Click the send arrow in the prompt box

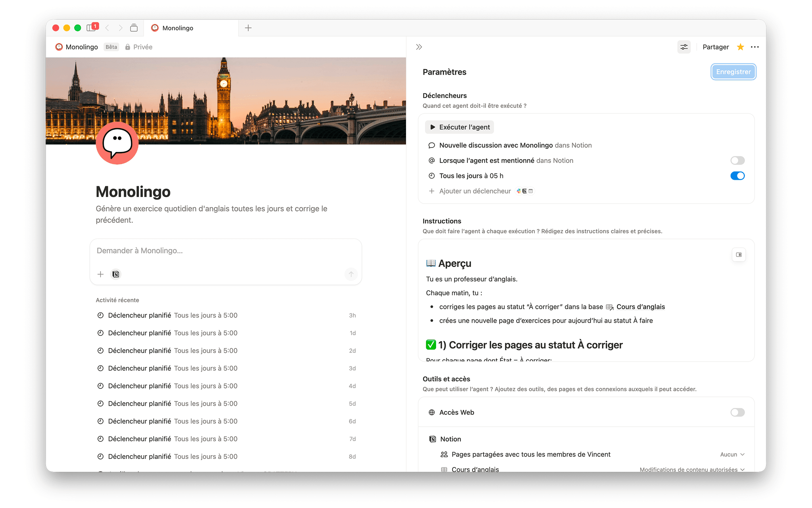[x=351, y=274]
